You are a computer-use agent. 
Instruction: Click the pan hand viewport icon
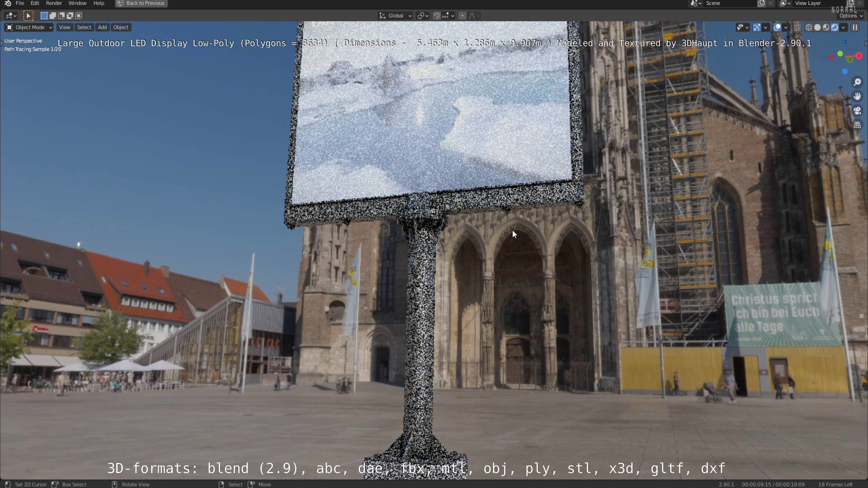tap(857, 96)
